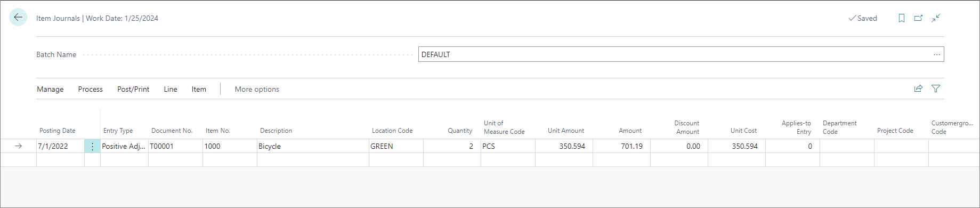Click the Unit Amount column header
Viewport: 980px width, 208px height.
pos(566,131)
